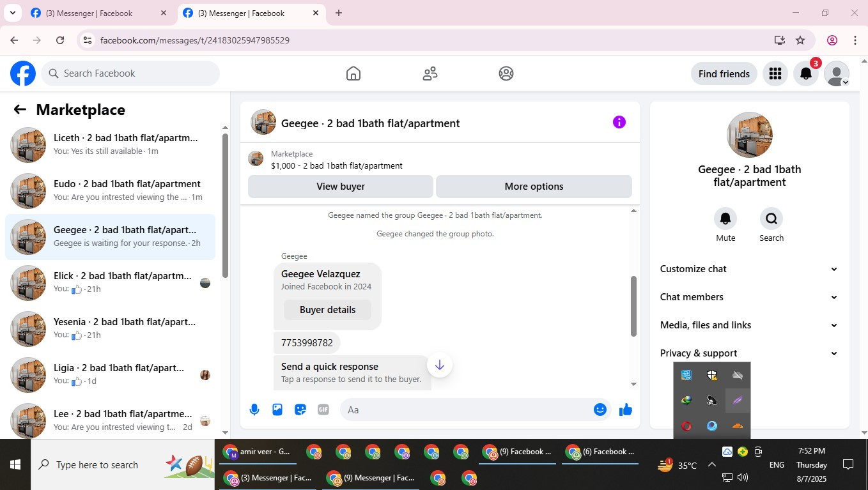Open the $1,000 marketplace listing link

click(x=337, y=165)
